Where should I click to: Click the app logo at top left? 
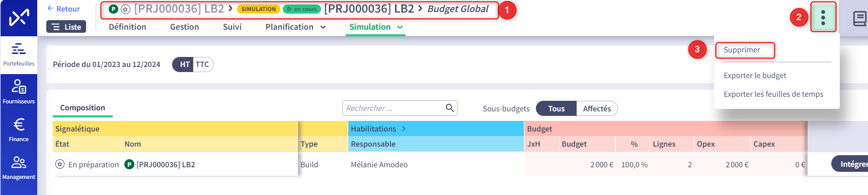click(19, 18)
